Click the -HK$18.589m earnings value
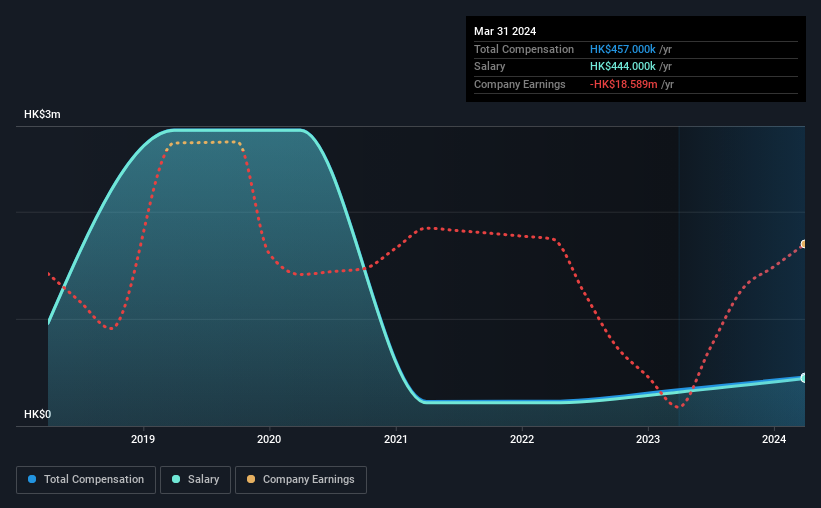The image size is (821, 508). [x=623, y=84]
